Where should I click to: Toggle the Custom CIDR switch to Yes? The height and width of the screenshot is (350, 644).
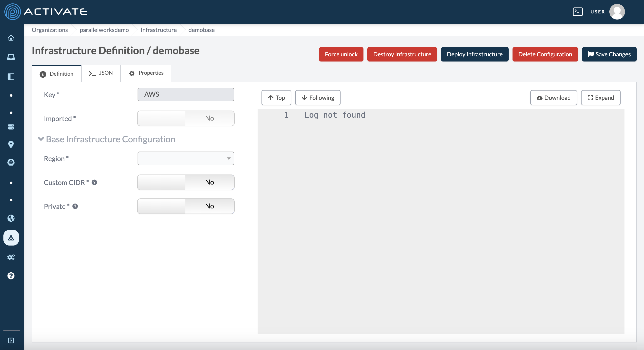click(161, 182)
